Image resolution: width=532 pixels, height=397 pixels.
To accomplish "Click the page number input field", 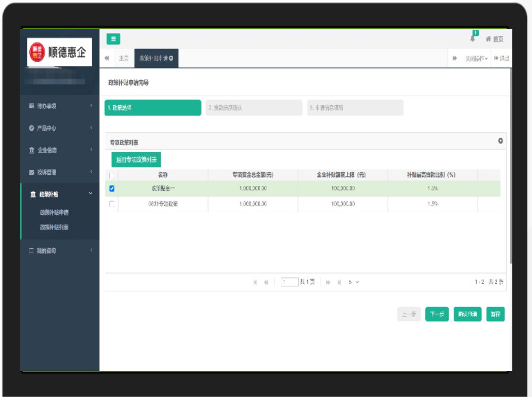I will click(289, 282).
